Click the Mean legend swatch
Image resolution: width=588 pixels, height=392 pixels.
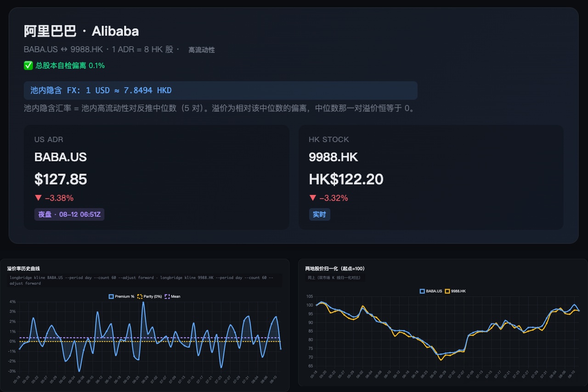pyautogui.click(x=167, y=296)
